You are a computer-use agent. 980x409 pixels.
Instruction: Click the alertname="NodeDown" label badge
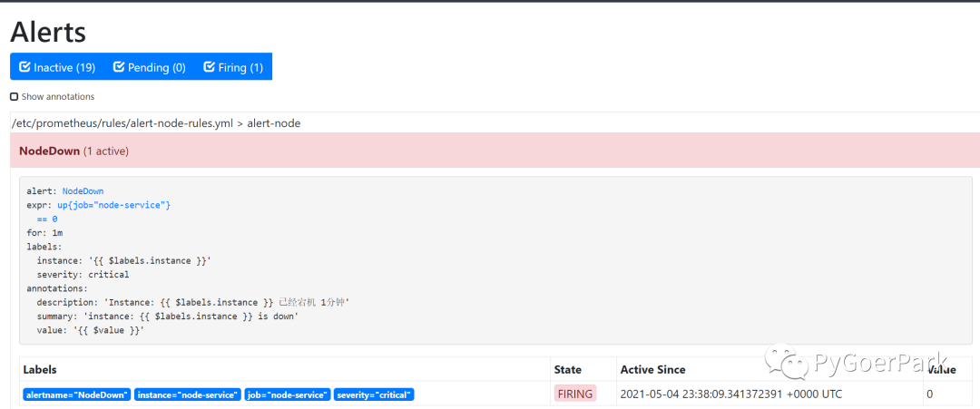click(77, 394)
